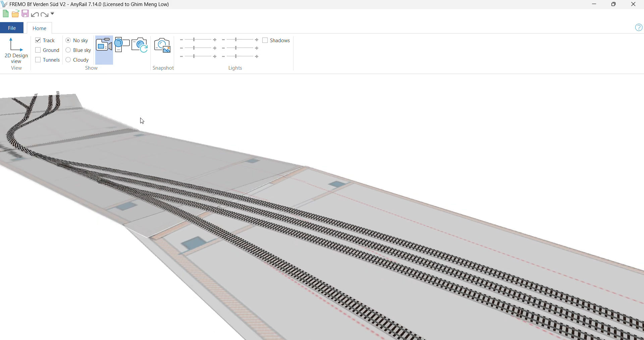The height and width of the screenshot is (340, 644).
Task: Open a layout using the folder icon
Action: pyautogui.click(x=15, y=14)
